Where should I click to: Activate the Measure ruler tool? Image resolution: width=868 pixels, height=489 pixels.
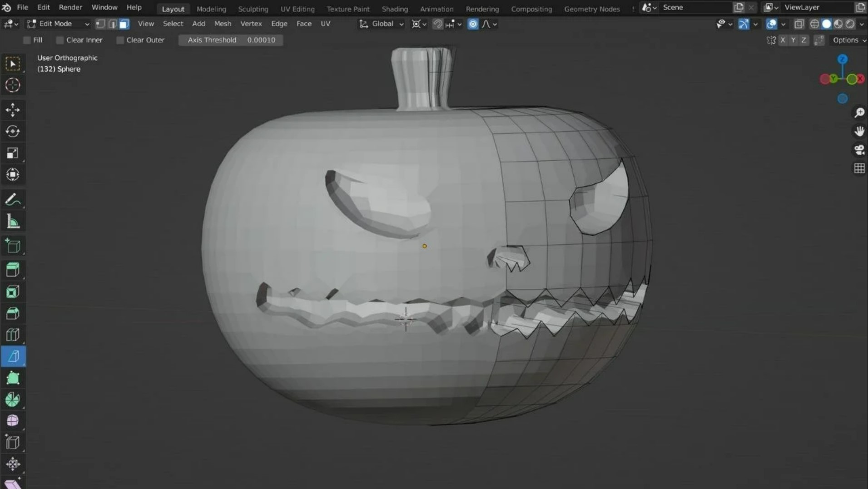click(x=13, y=222)
